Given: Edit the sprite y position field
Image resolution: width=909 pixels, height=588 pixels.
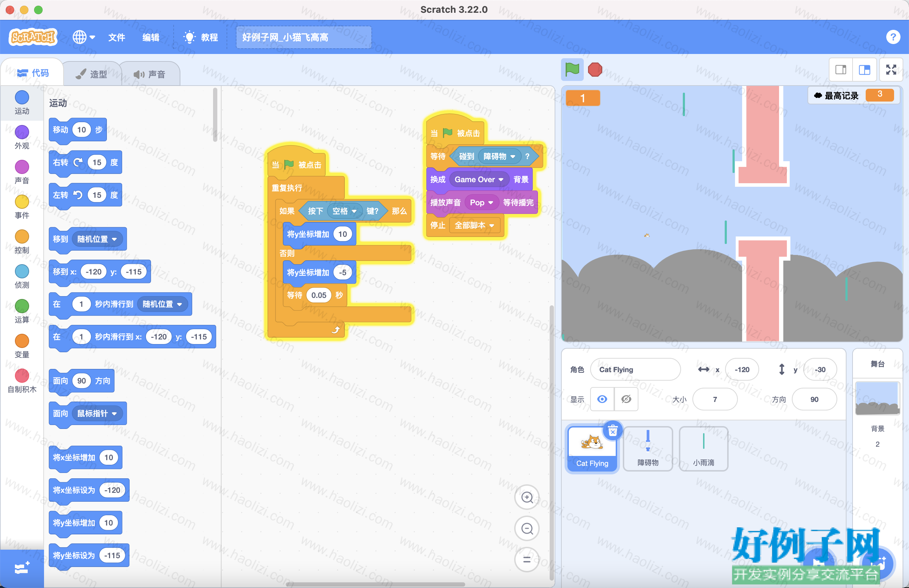Looking at the screenshot, I should point(820,369).
